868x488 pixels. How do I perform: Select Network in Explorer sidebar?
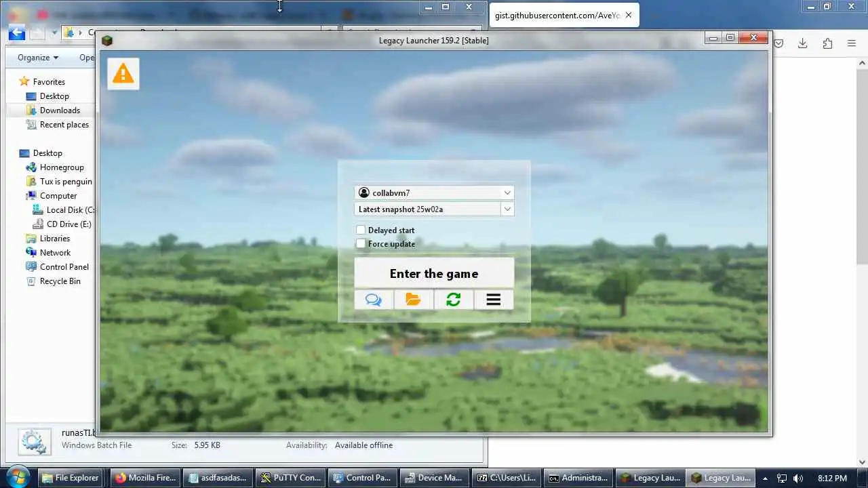[x=55, y=253]
